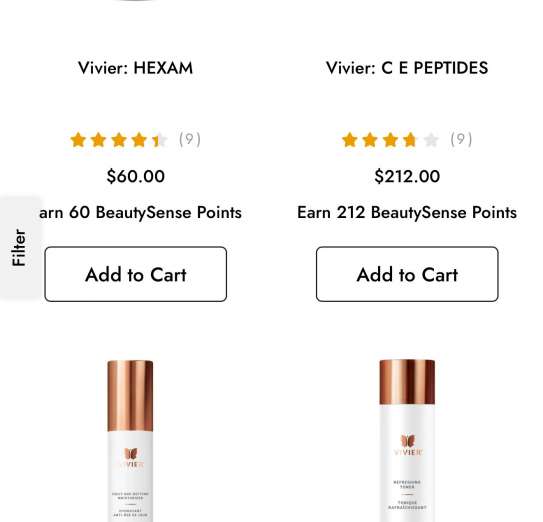Viewport: 543px width, 522px height.
Task: Open the Vivier Refreshing Toner bottle image
Action: (407, 441)
